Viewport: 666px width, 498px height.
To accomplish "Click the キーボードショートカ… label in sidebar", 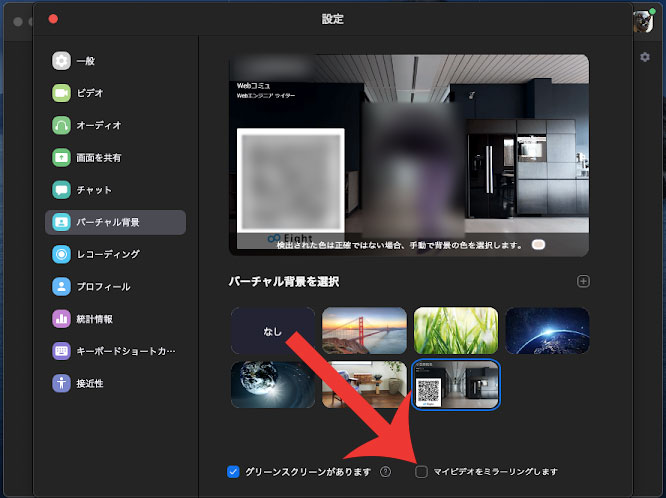I will (126, 351).
